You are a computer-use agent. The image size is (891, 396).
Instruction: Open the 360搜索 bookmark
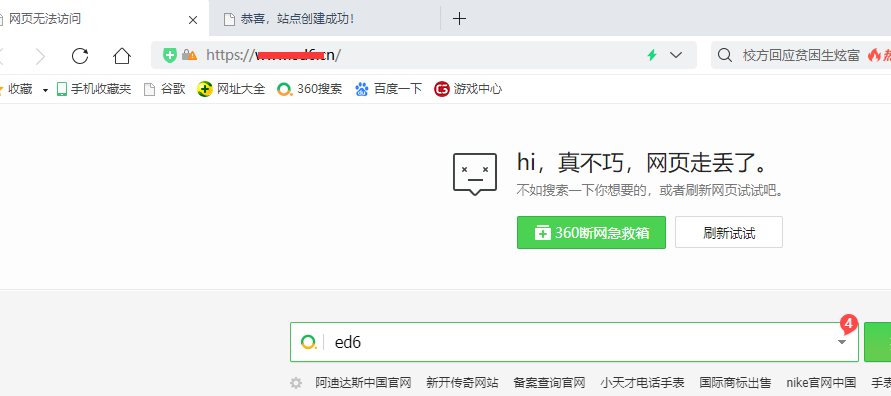[310, 89]
